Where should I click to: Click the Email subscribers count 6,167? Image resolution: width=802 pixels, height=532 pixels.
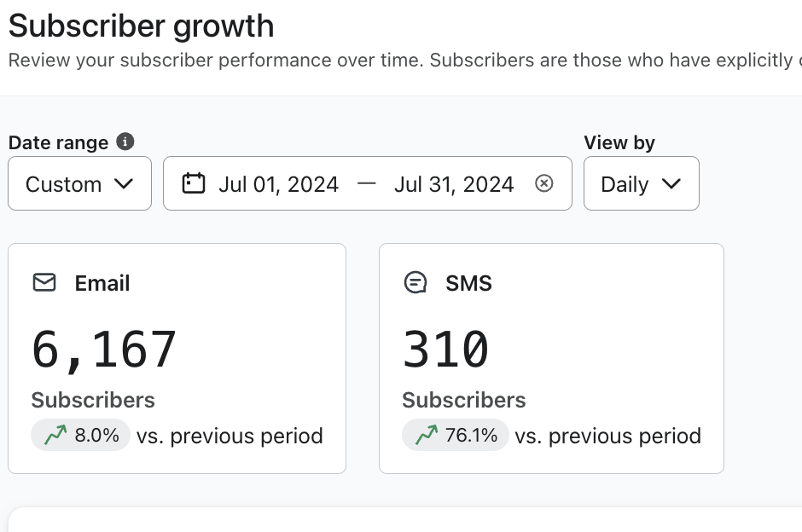(104, 350)
